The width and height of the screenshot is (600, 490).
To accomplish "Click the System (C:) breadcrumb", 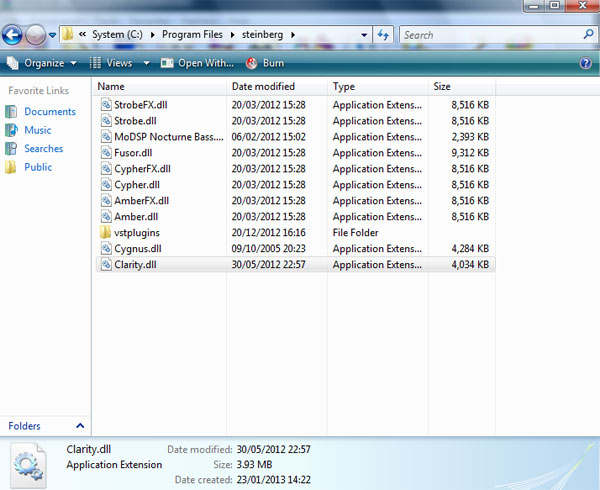I will pyautogui.click(x=117, y=34).
